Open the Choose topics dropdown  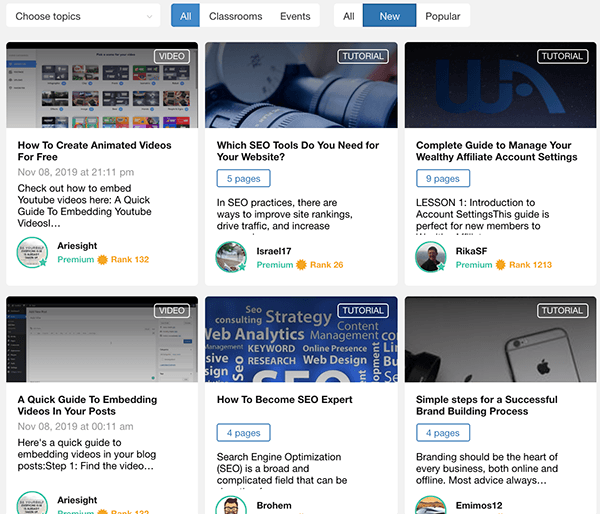83,16
